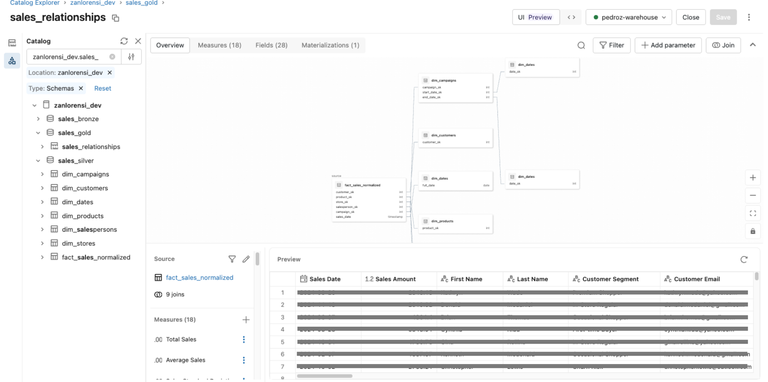Toggle the diagram lock icon
This screenshot has height=382, width=768.
pos(753,231)
